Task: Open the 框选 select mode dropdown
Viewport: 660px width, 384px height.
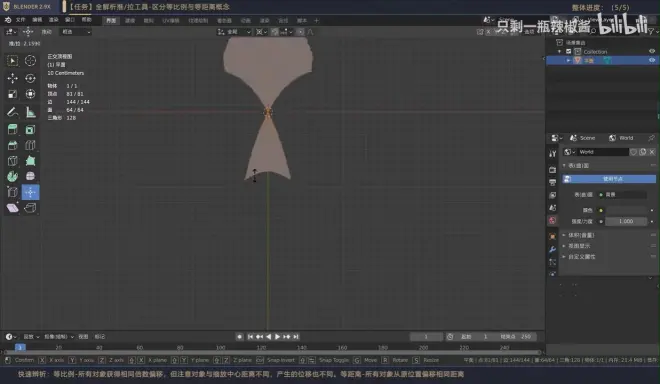Action: 76,32
